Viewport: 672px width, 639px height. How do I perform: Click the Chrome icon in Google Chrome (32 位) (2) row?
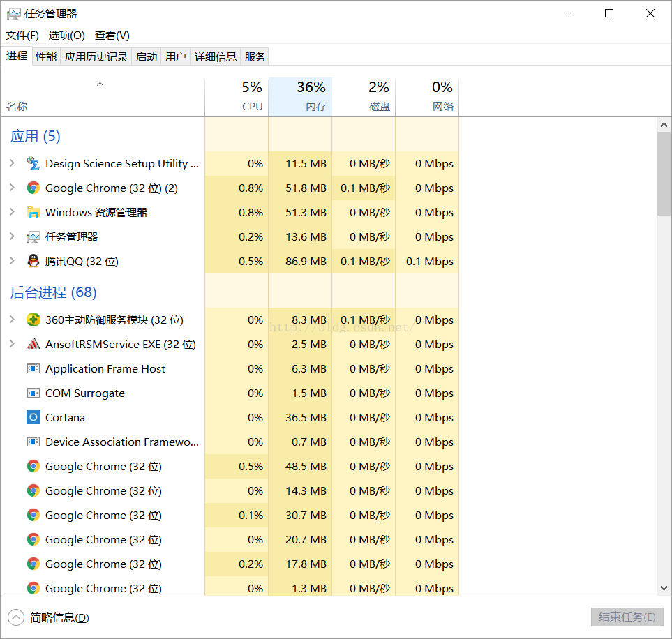[33, 188]
